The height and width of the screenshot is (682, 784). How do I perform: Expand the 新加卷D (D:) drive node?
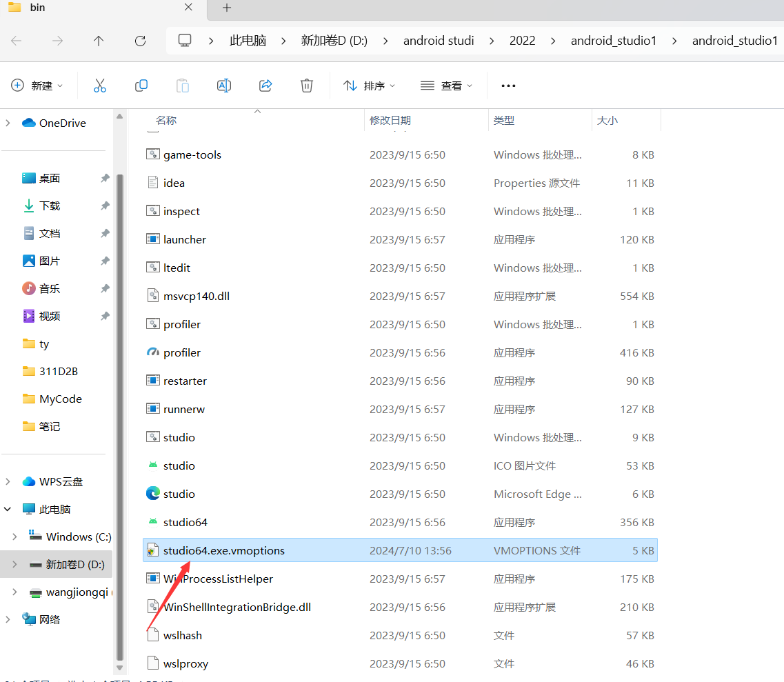coord(15,564)
